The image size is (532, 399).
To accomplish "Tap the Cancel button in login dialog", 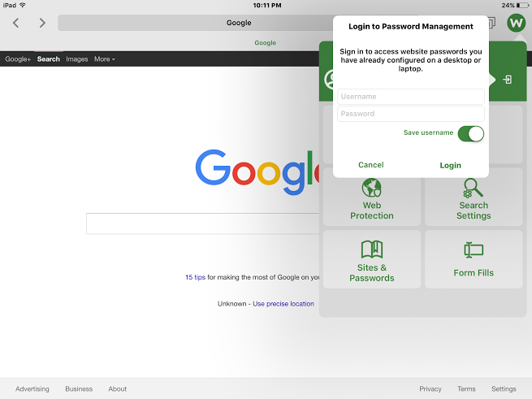I will pyautogui.click(x=371, y=165).
